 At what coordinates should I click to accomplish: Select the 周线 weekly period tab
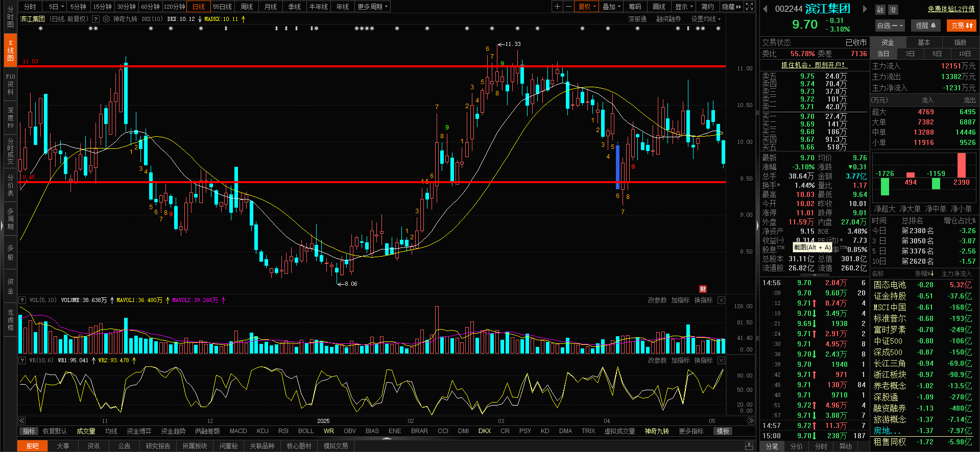coord(247,7)
